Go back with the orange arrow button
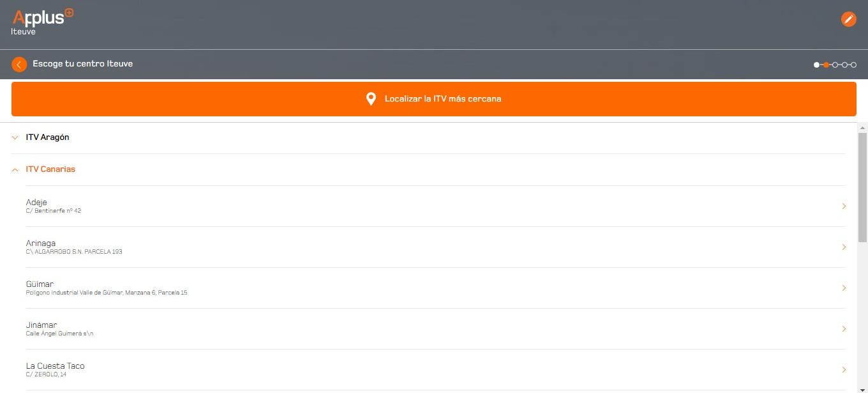 pyautogui.click(x=19, y=65)
